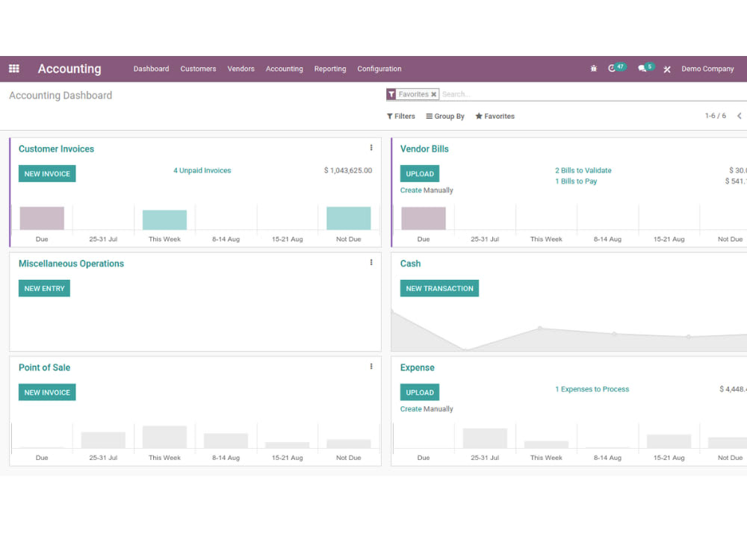Click Not Due bar in Customer Invoices chart
The image size is (747, 560).
[x=349, y=219]
